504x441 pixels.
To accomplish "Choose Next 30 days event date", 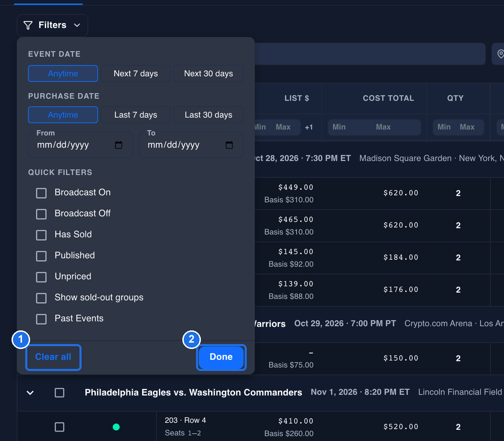I will [x=208, y=73].
